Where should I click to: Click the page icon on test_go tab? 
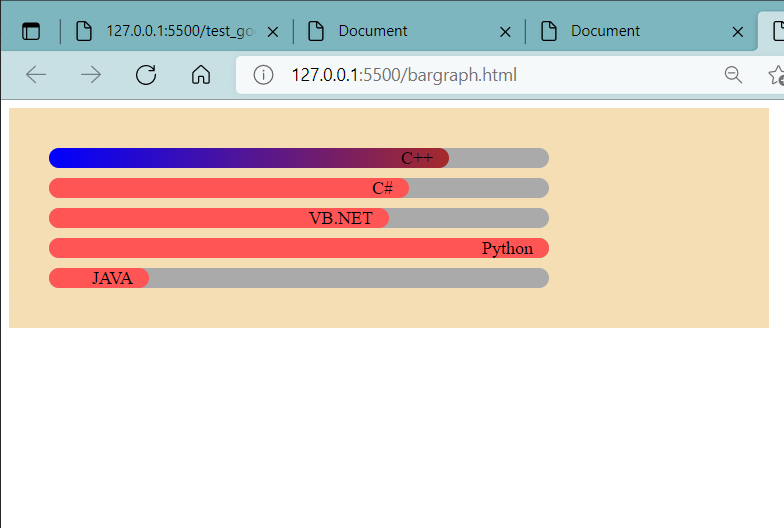point(84,31)
